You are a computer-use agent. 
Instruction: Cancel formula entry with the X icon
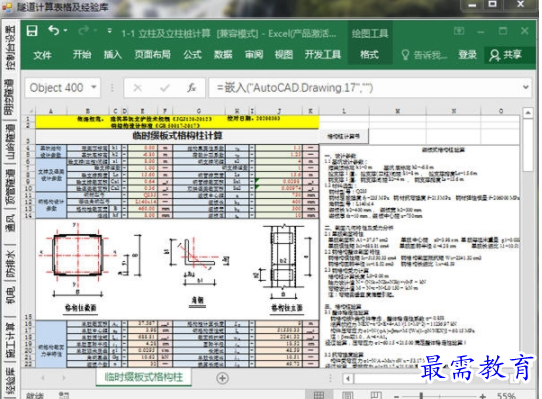[x=138, y=88]
